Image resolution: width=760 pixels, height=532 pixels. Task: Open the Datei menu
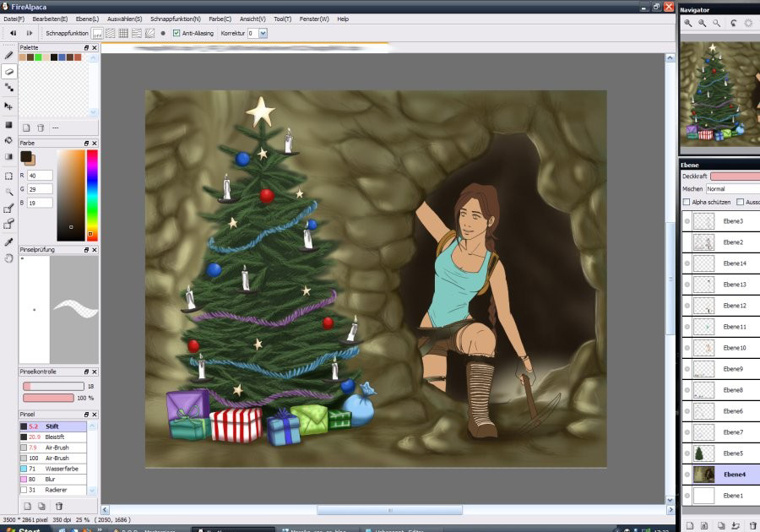[14, 19]
